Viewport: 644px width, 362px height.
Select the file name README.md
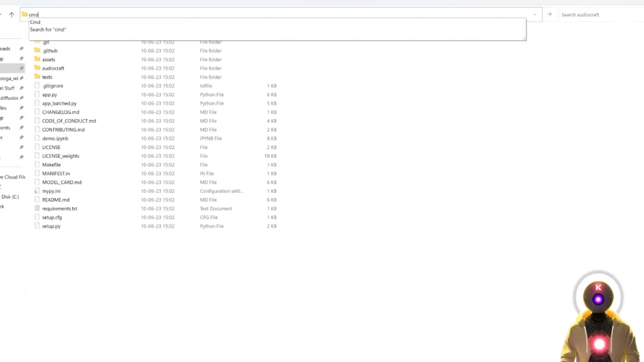pos(55,200)
